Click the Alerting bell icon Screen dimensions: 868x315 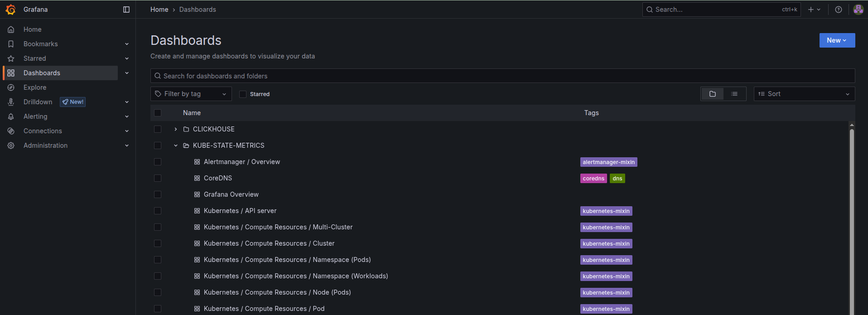click(x=11, y=116)
